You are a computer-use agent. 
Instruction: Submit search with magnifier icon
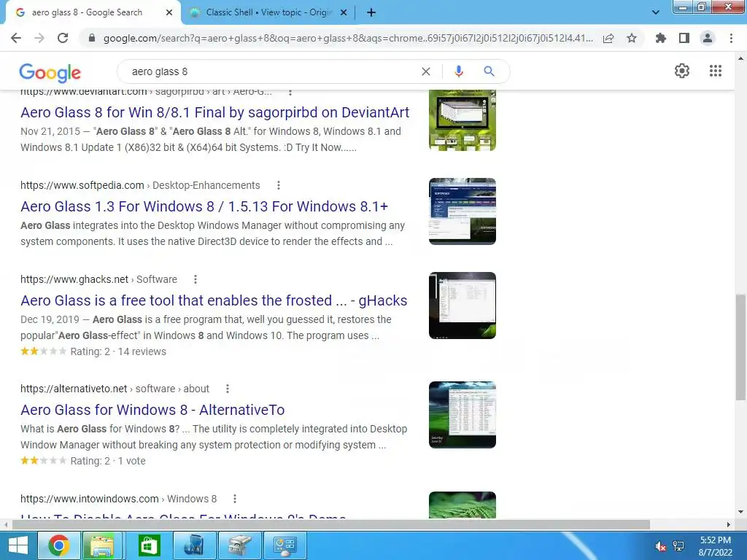click(x=489, y=71)
